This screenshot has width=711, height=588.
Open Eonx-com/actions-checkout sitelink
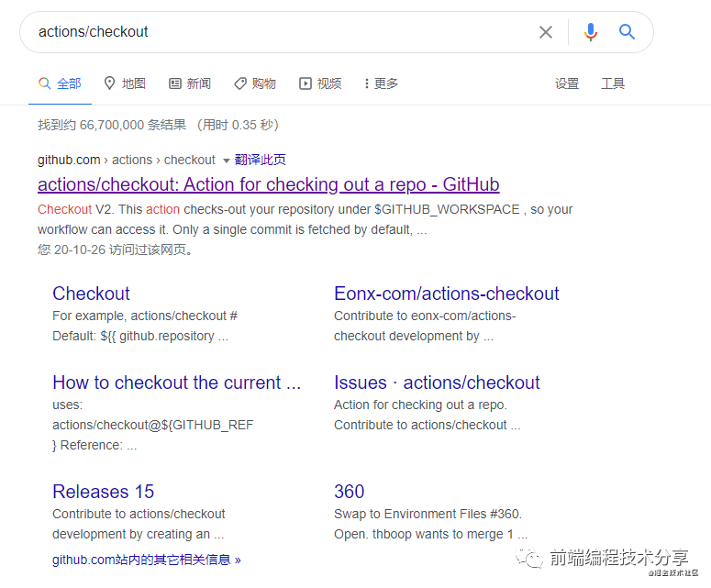pos(447,294)
